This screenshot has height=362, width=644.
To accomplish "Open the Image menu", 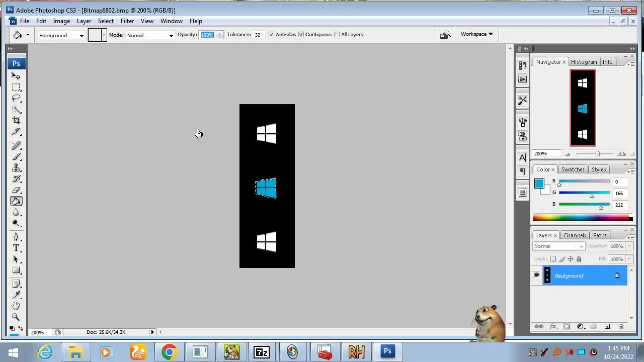I will (61, 21).
